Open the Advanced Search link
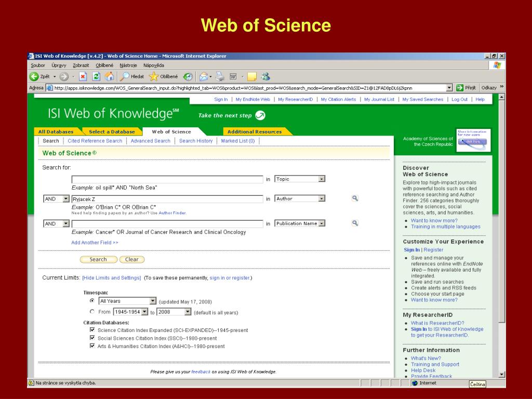Viewport: 532px width, 399px height. pos(150,141)
